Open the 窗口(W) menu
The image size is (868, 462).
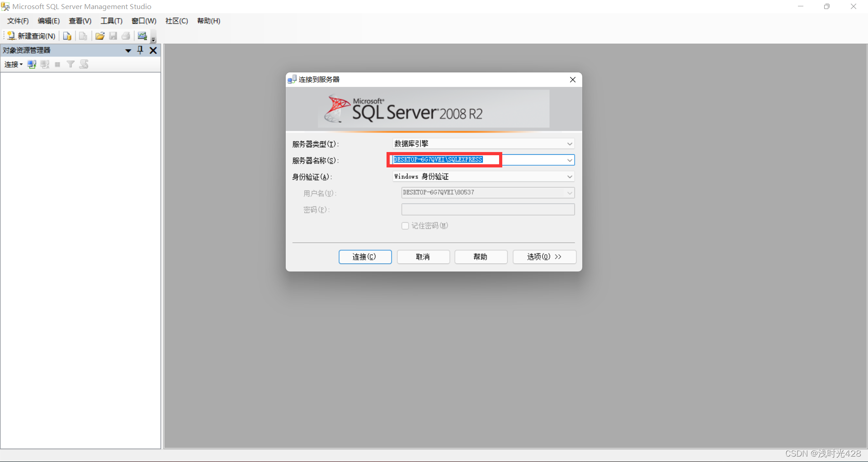click(144, 21)
